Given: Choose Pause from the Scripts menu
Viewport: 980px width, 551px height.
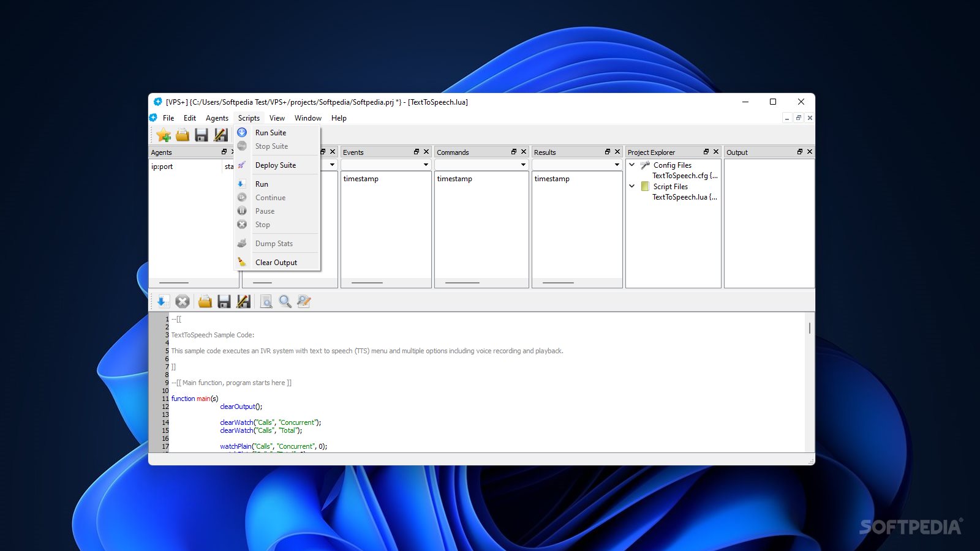Looking at the screenshot, I should [277, 211].
